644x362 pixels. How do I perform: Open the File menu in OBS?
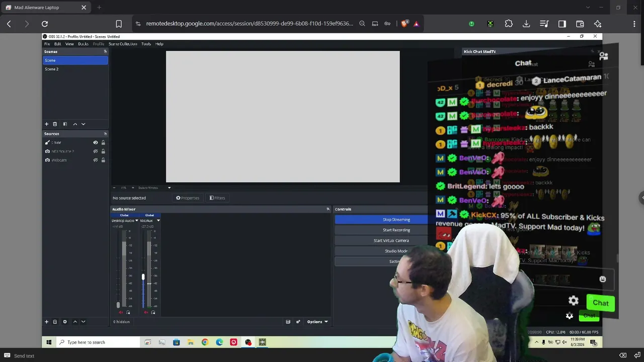(47, 44)
